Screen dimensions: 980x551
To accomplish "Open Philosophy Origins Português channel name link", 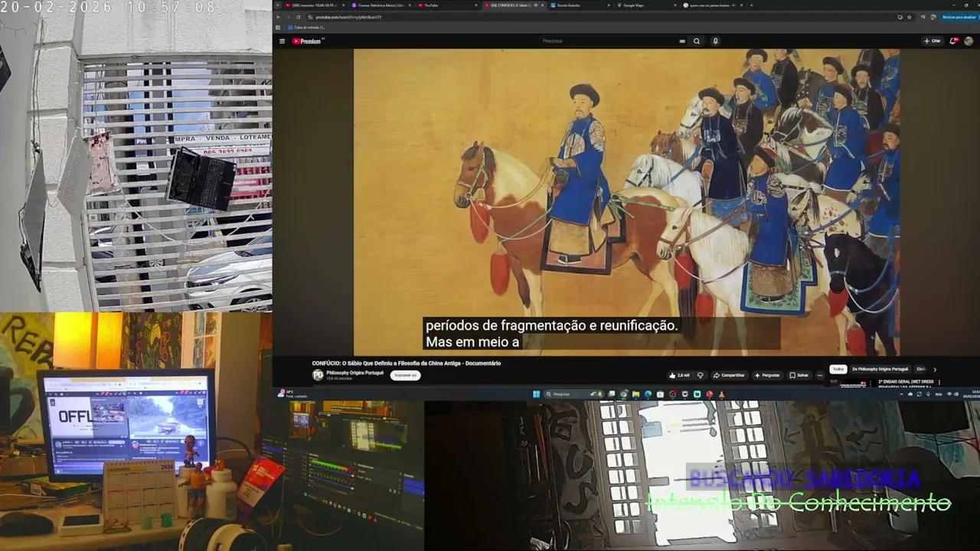I will click(355, 372).
